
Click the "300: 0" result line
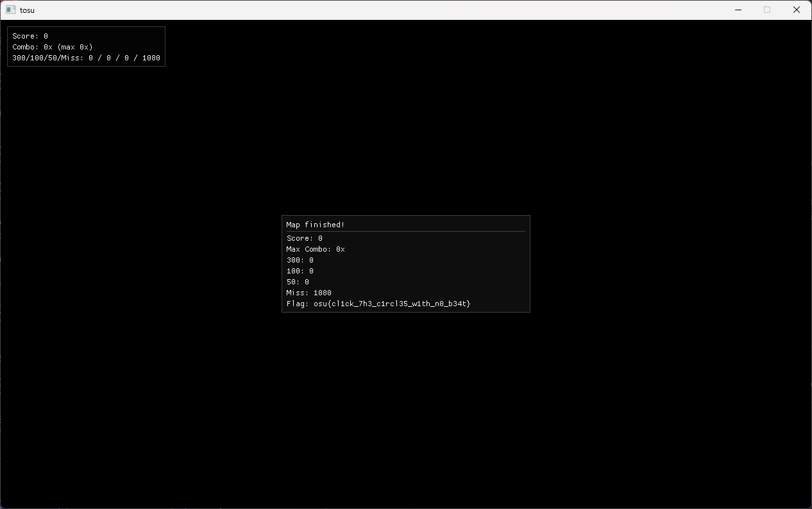[300, 260]
